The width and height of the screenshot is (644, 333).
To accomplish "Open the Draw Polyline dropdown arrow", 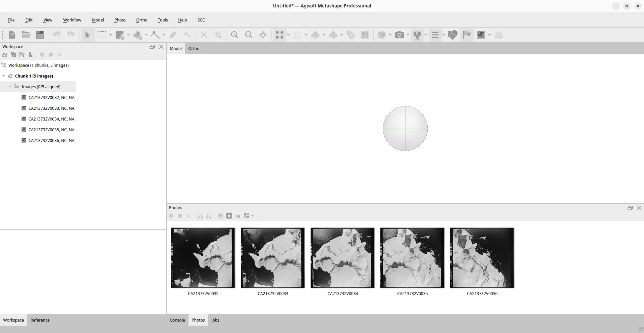I will (164, 35).
